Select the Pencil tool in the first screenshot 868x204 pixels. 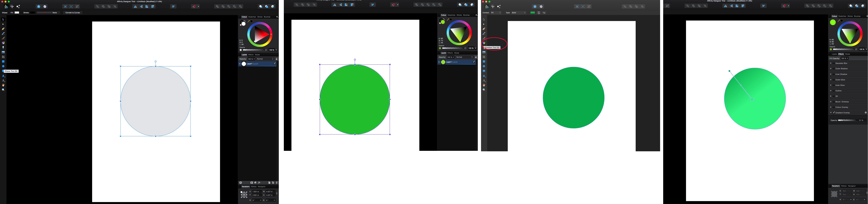[x=3, y=34]
